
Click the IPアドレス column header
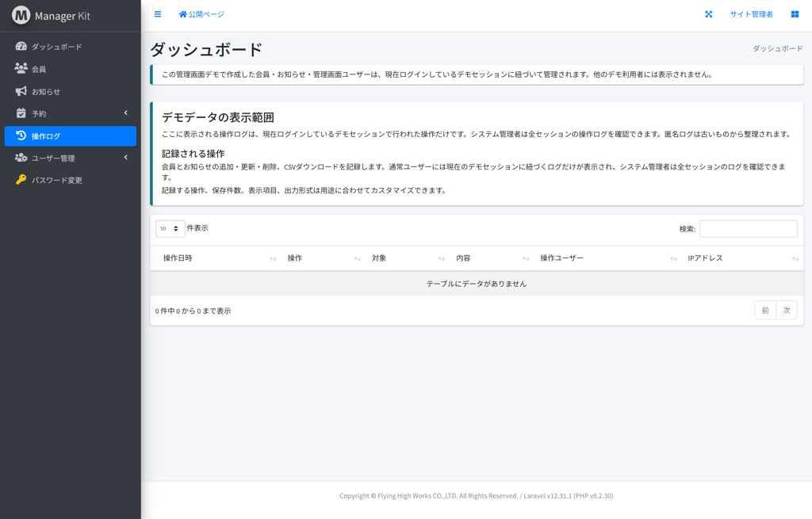742,258
